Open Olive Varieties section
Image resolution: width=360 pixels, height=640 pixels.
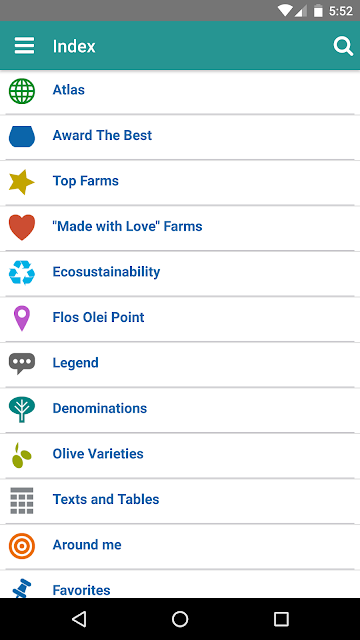pyautogui.click(x=180, y=455)
